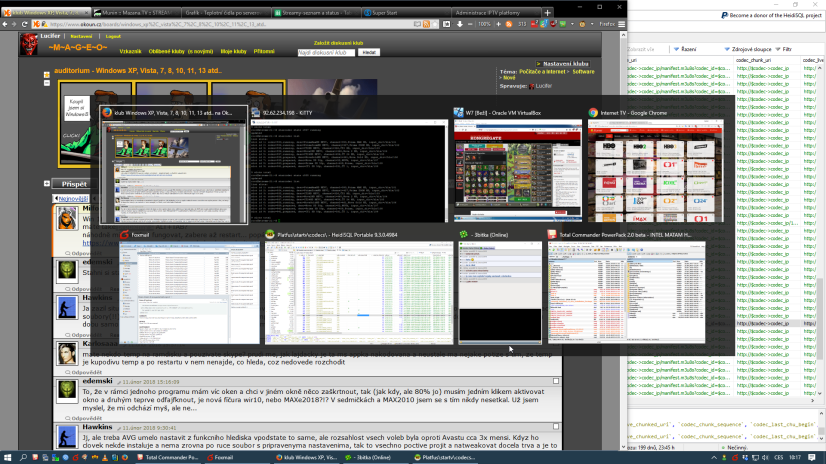Switch to the KiTTY terminal window thumbnail
Viewport: 826px width, 464px height.
coord(348,171)
